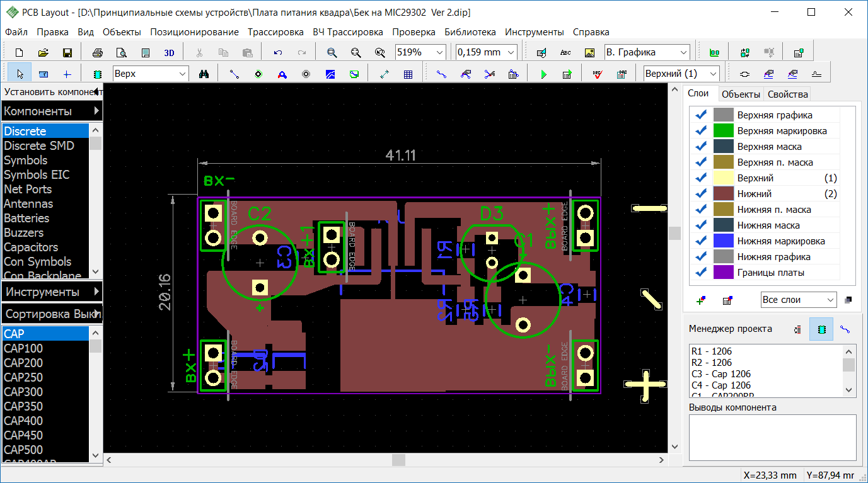Select the ruler measurement tool icon

[43, 74]
